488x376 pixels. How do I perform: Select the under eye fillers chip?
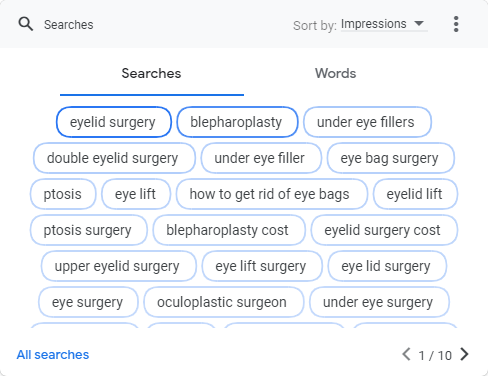tap(367, 122)
